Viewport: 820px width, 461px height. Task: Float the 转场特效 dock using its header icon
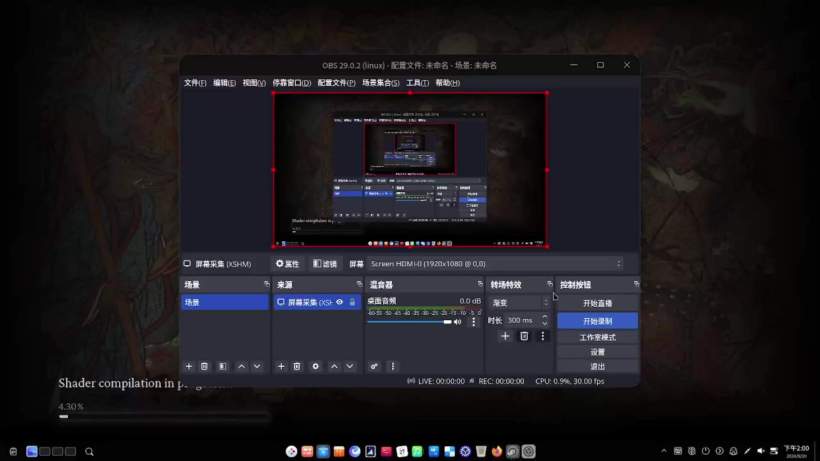pos(550,284)
